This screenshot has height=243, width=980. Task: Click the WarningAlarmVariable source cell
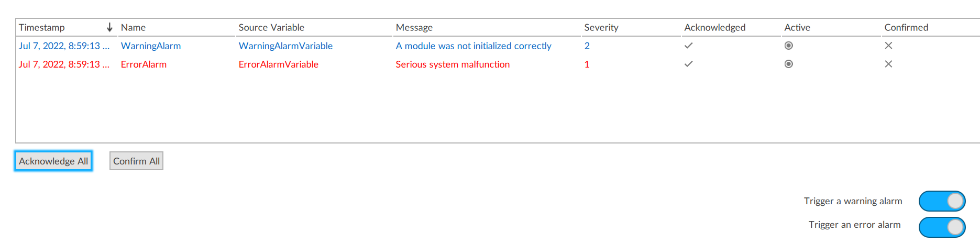click(x=285, y=46)
